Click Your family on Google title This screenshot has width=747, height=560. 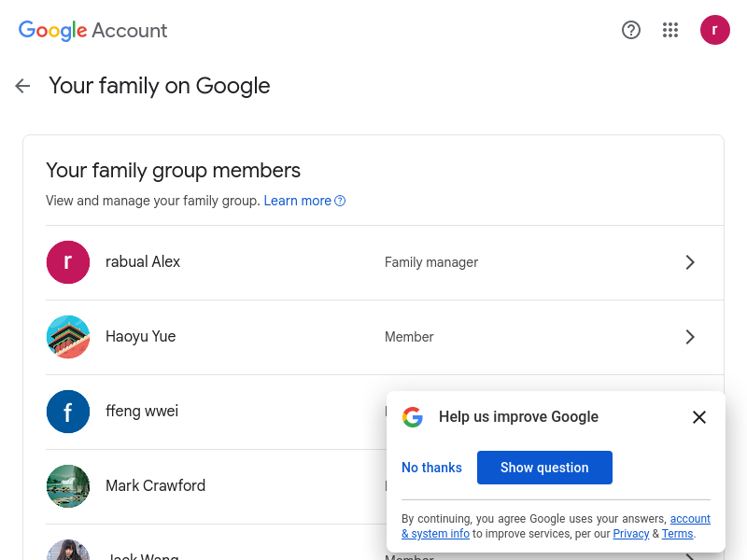[x=160, y=86]
